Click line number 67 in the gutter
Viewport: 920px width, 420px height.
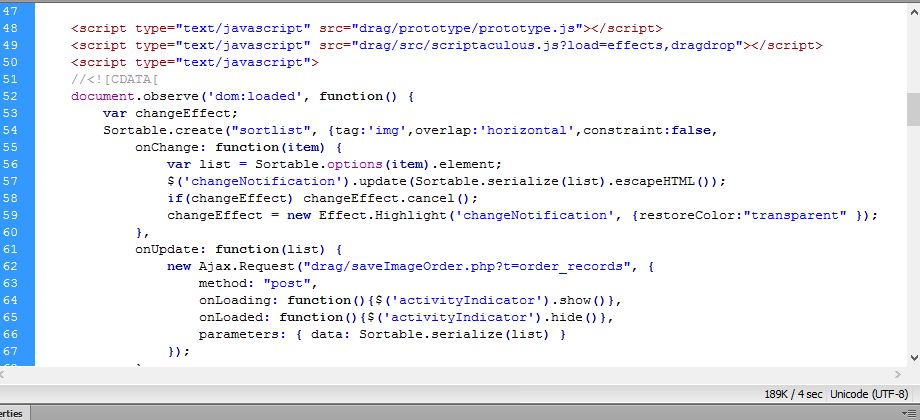coord(11,351)
